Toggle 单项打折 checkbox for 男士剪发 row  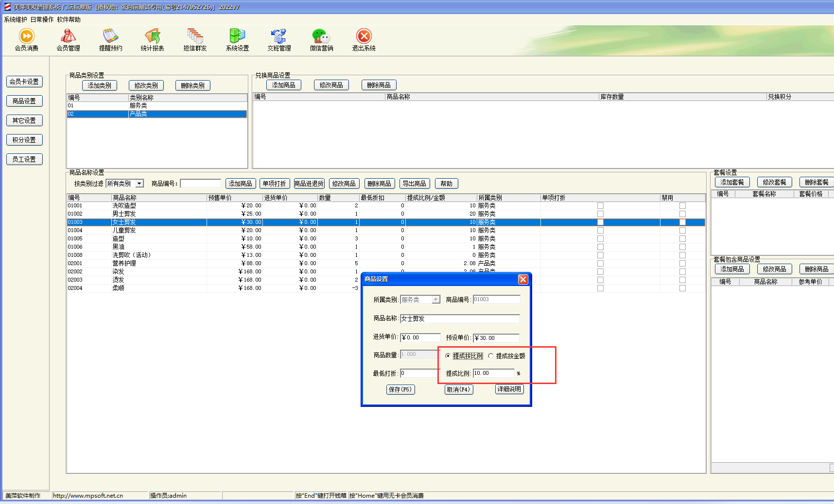click(600, 214)
